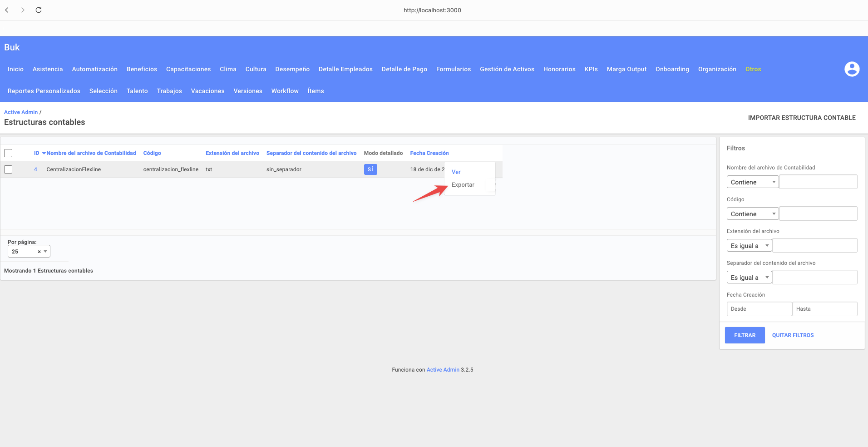Expand Extensión del archivo Es igual a dropdown
The width and height of the screenshot is (868, 447).
pos(749,246)
